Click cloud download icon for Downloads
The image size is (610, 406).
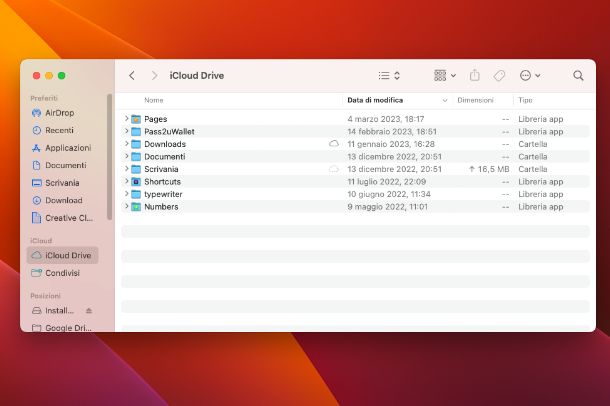[334, 144]
